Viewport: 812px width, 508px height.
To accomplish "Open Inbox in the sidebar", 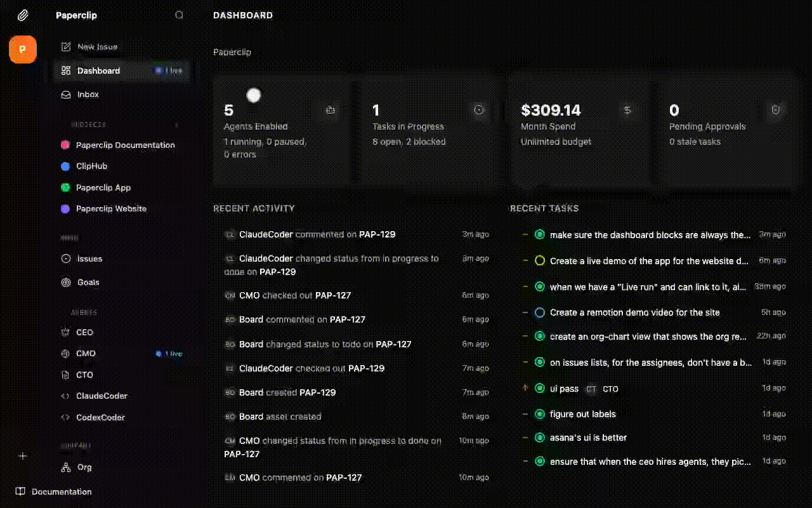I will pos(88,94).
